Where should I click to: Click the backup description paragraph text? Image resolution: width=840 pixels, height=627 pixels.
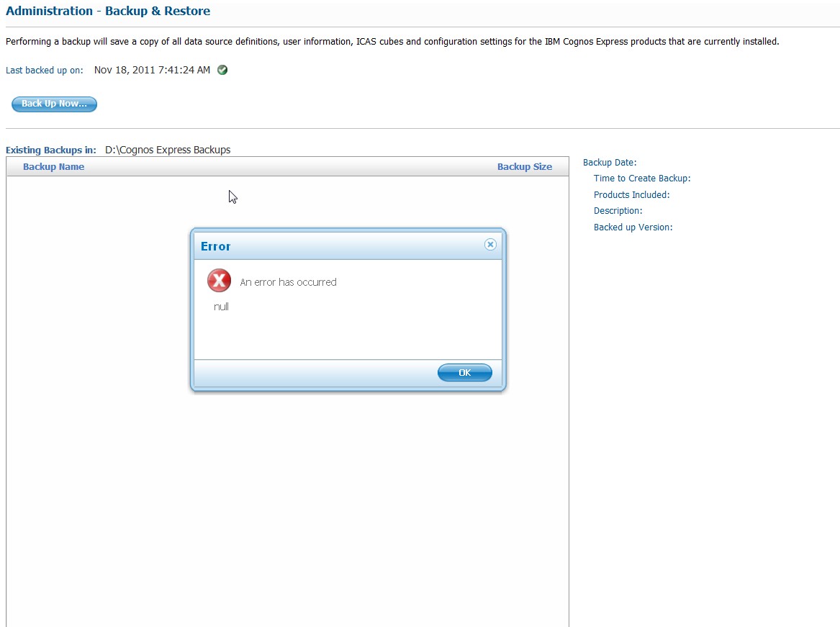392,42
